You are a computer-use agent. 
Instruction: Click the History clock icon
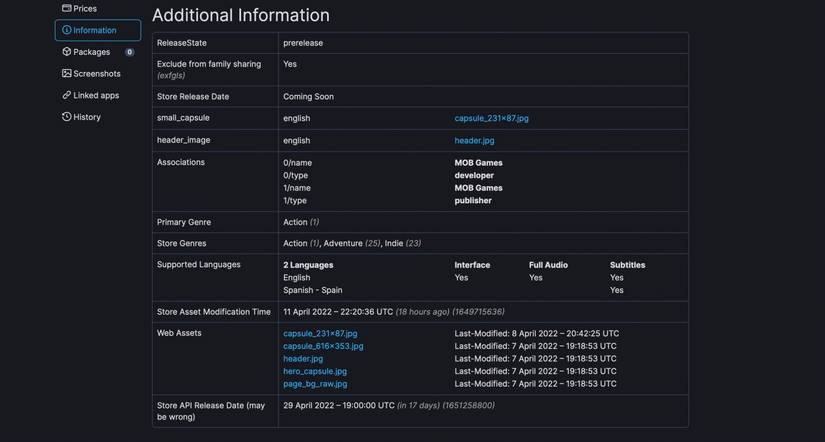67,117
